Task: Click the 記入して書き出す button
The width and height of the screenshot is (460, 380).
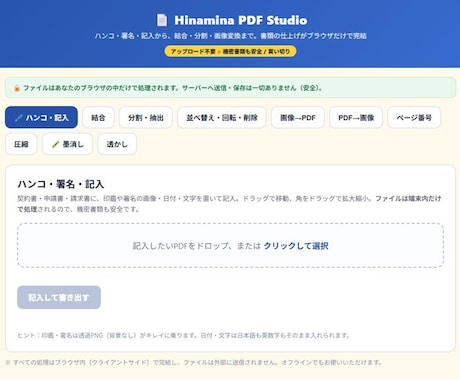Action: pos(59,297)
